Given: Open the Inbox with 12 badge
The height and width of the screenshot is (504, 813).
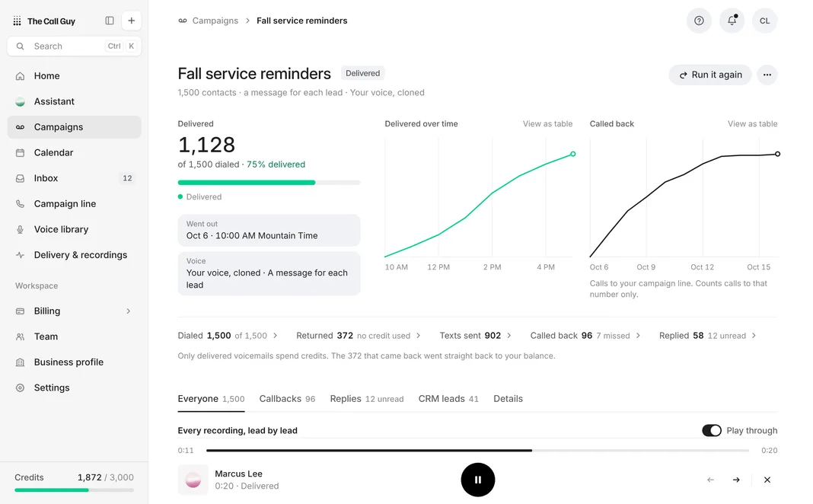Looking at the screenshot, I should click(74, 178).
